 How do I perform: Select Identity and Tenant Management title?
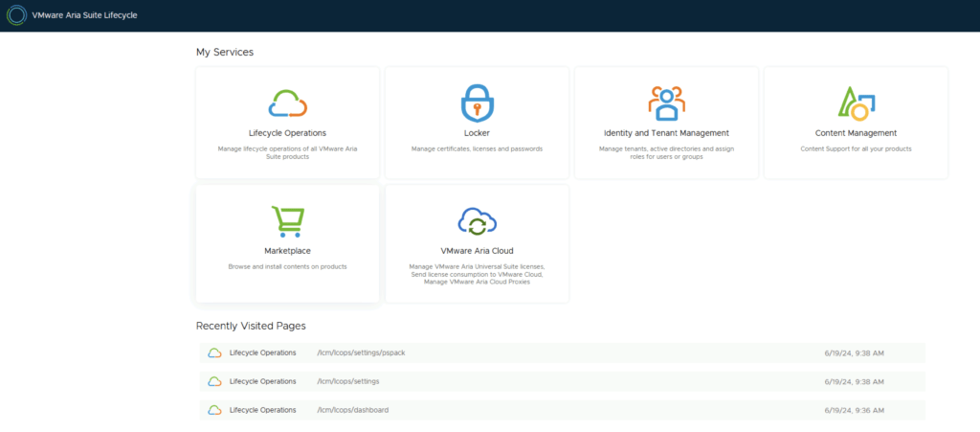click(x=666, y=133)
